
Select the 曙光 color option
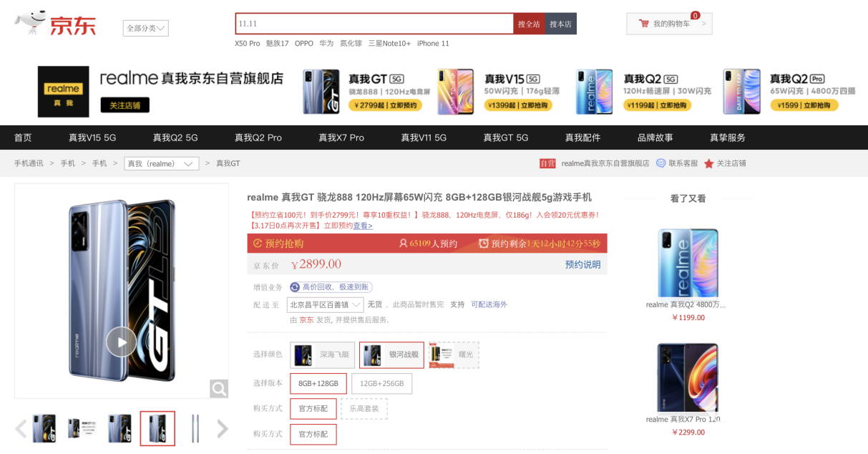454,354
